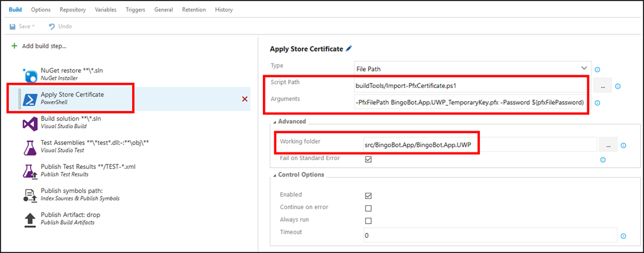Click the info icon next to Working folder

click(623, 145)
